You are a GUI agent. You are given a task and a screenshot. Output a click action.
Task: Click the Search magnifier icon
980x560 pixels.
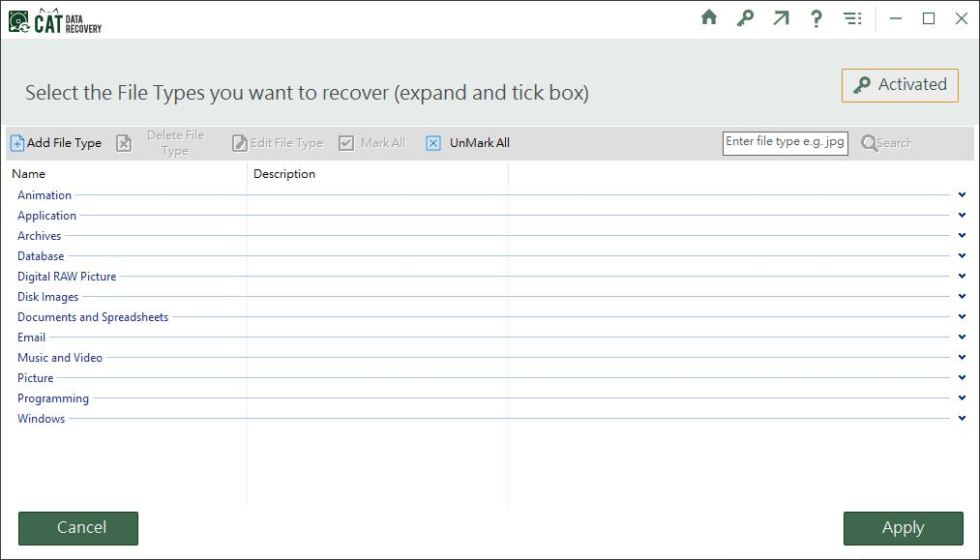point(870,143)
